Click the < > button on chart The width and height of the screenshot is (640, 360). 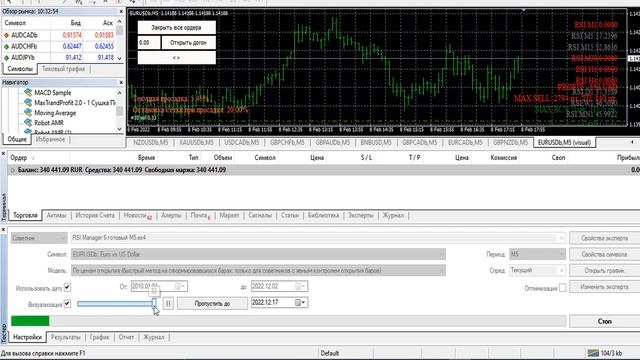click(176, 58)
